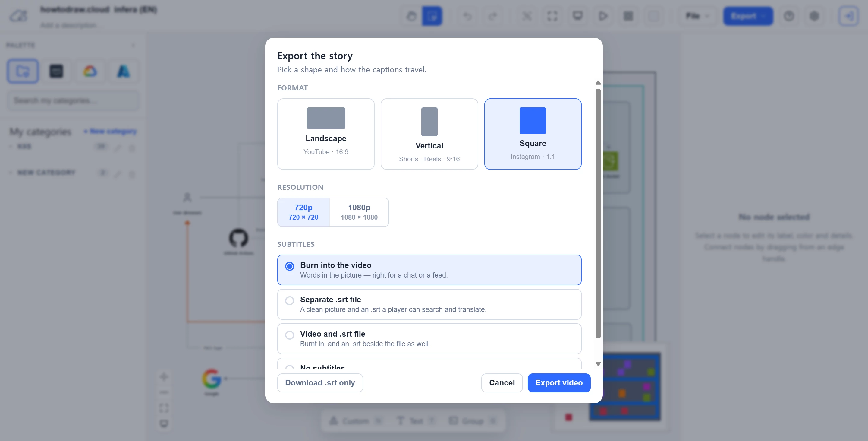868x441 pixels.
Task: Switch resolution to 1080p
Action: tap(359, 212)
